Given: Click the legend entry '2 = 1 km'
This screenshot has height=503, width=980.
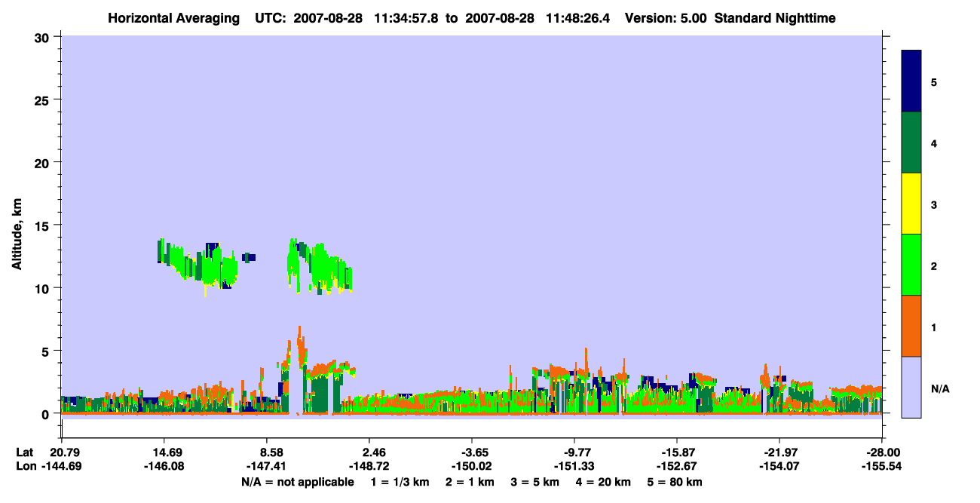Looking at the screenshot, I should tap(469, 482).
